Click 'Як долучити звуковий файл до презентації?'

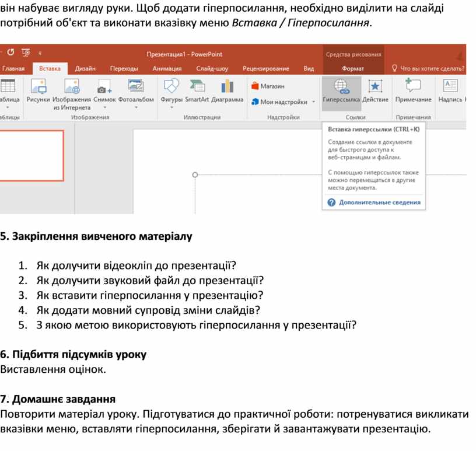[150, 280]
